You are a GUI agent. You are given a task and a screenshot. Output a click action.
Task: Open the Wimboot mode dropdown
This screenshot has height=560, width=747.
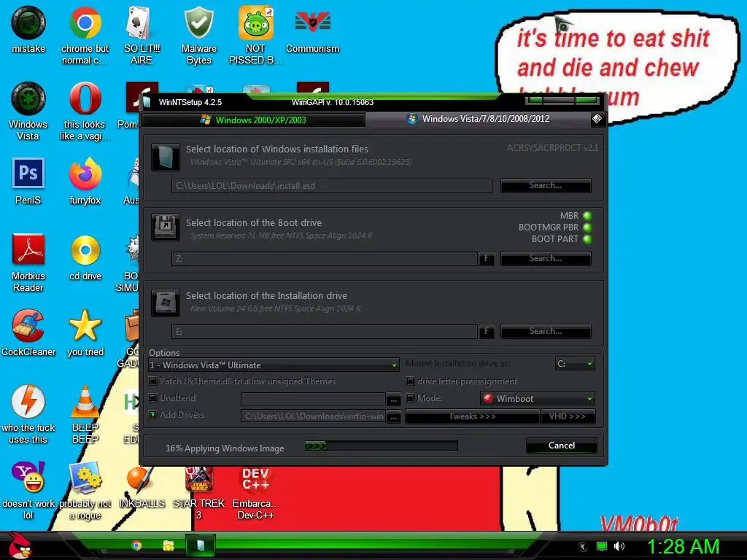pos(538,399)
